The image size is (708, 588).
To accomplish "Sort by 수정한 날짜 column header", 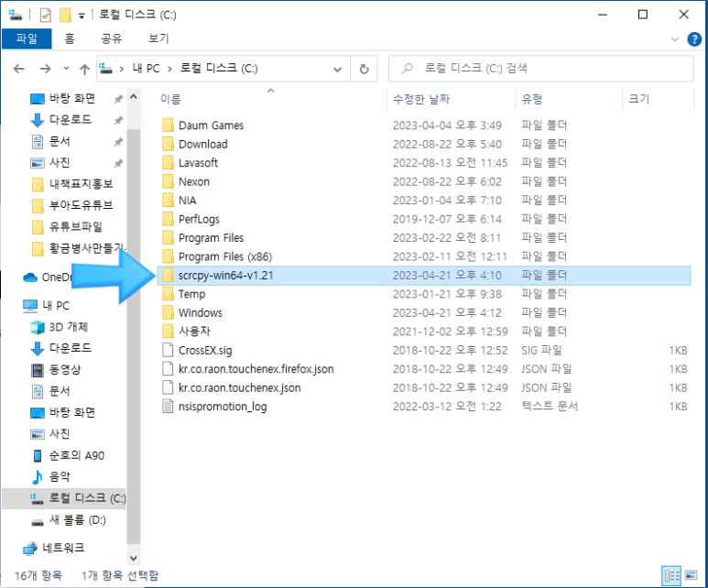I will click(x=421, y=99).
